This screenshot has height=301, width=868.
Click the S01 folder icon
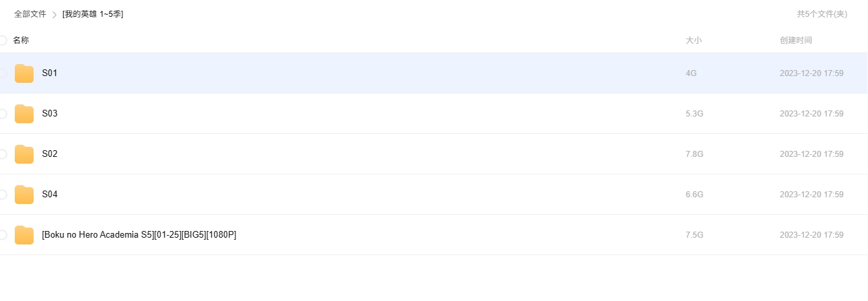click(24, 73)
